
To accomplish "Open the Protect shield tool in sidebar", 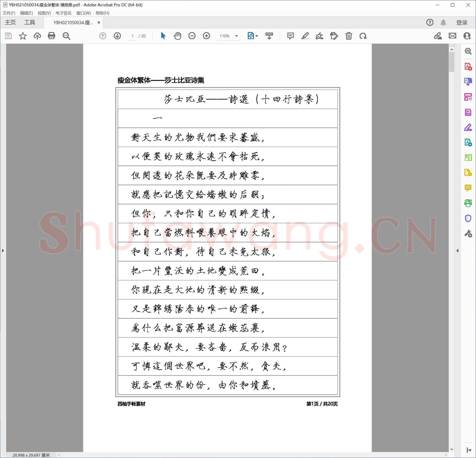I will coord(468,219).
